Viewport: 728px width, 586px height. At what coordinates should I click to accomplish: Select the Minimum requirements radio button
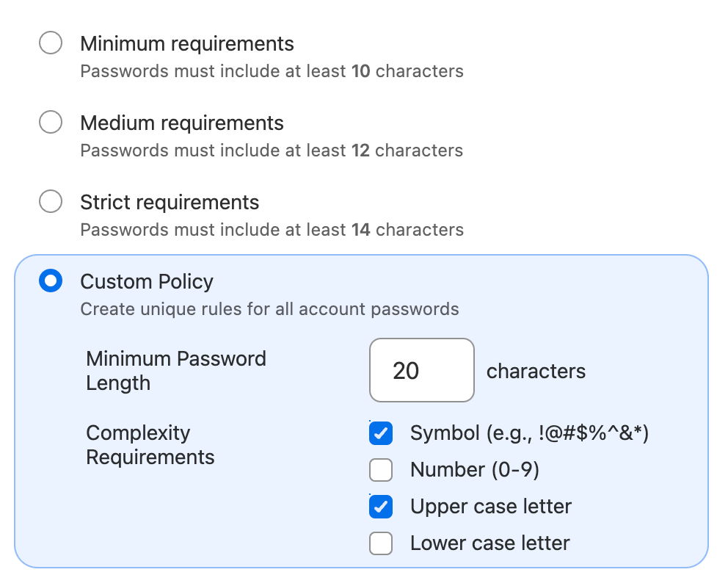[51, 43]
